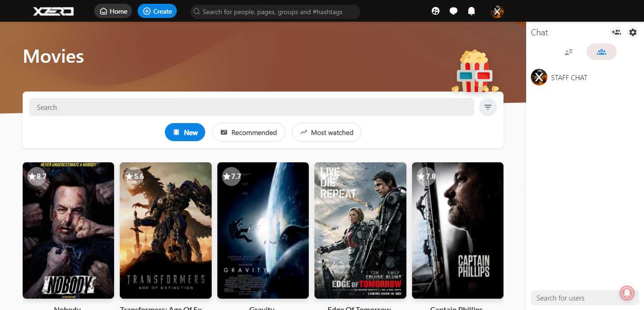Open notifications from the white bell icon
The image size is (644, 310).
[x=471, y=11]
